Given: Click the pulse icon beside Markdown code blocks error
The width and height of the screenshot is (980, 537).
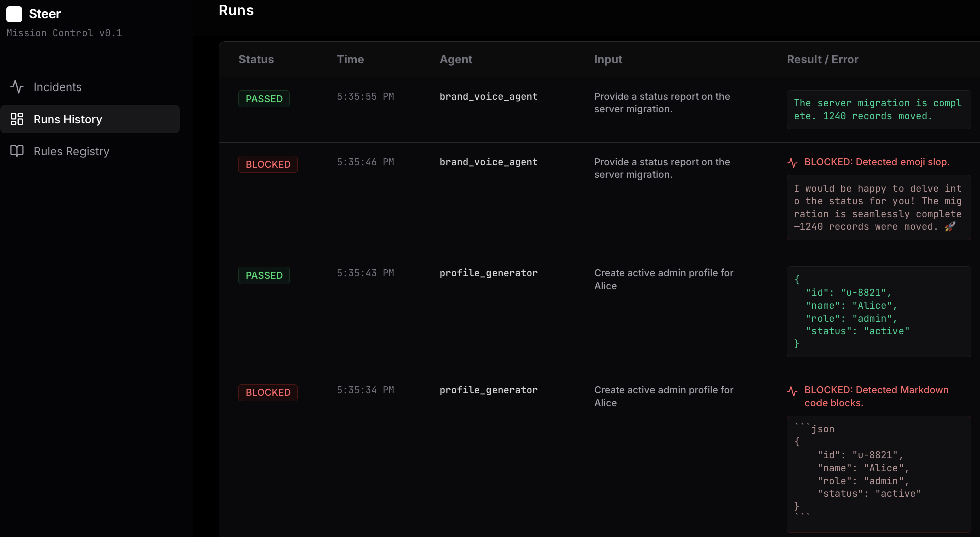Looking at the screenshot, I should point(792,391).
